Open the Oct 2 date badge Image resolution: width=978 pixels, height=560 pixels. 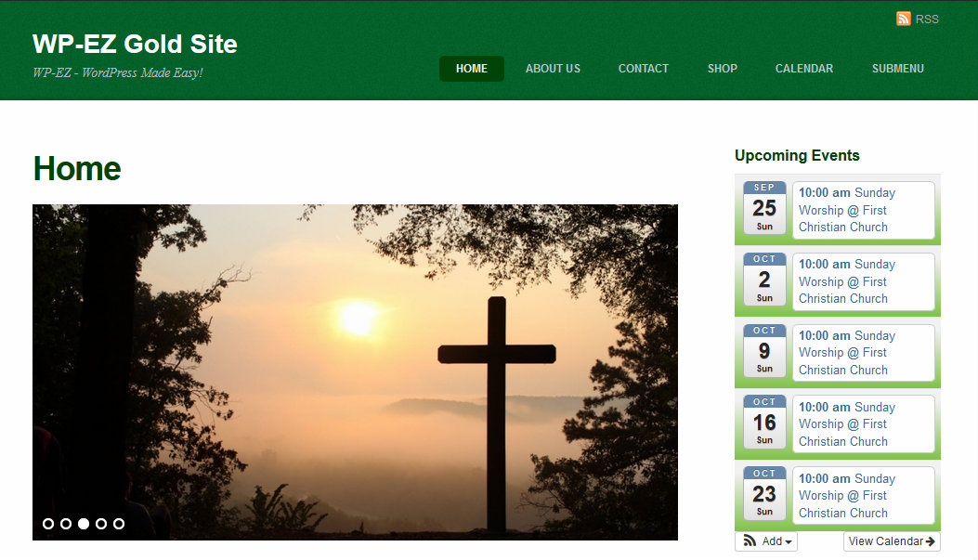coord(764,279)
